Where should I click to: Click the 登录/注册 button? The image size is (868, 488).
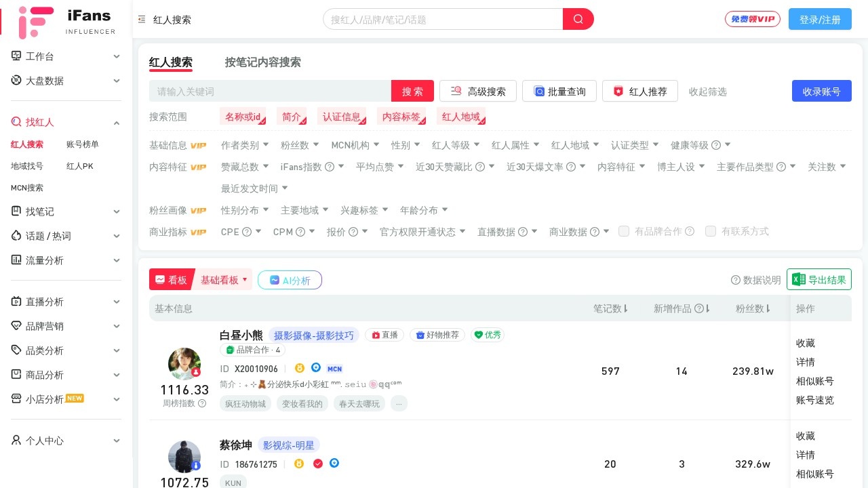(820, 20)
